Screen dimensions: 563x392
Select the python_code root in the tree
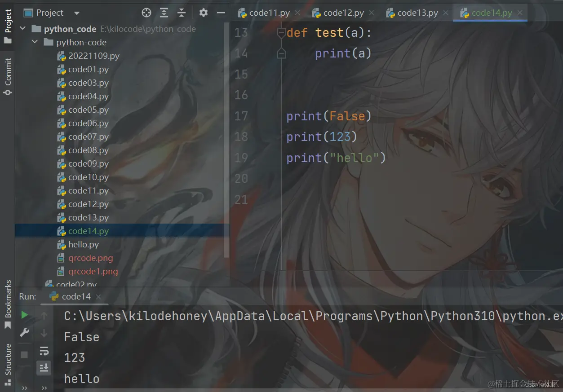(x=70, y=29)
